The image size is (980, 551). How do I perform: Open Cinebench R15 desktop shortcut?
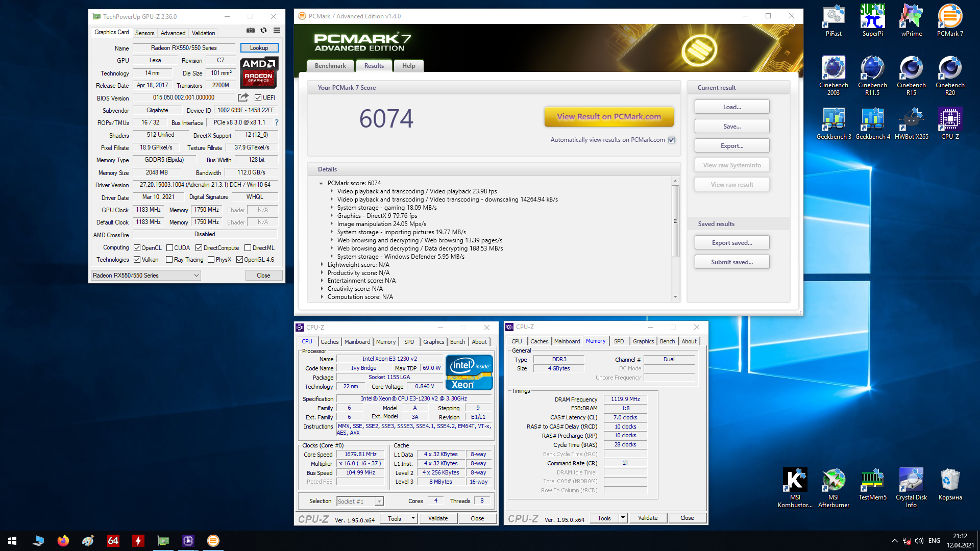click(911, 76)
